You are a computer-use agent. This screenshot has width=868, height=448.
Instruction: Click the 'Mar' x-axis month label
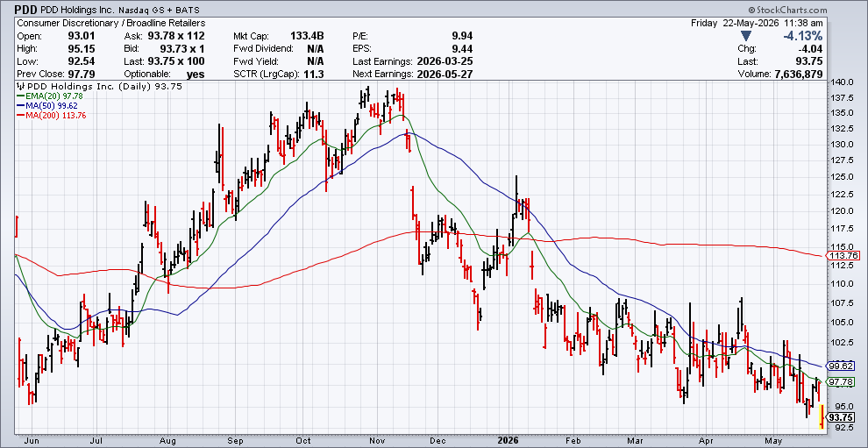tap(636, 441)
